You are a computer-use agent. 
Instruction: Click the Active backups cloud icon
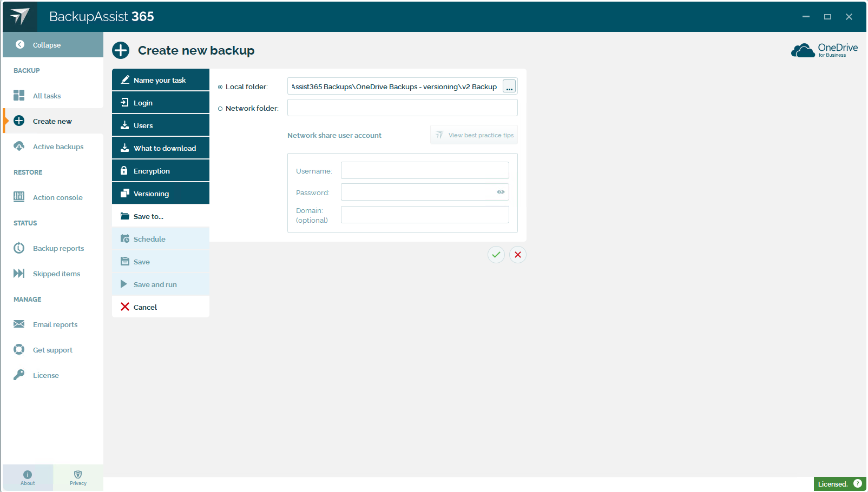coord(19,146)
